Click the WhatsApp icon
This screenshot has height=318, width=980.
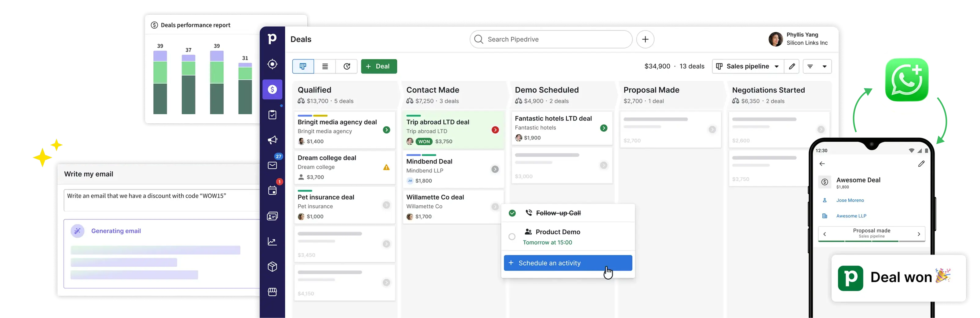pyautogui.click(x=907, y=79)
